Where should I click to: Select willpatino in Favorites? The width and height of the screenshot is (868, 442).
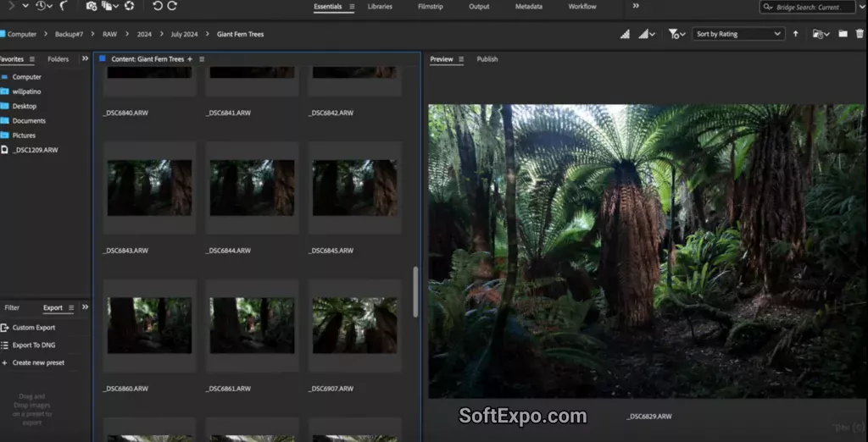(x=26, y=91)
